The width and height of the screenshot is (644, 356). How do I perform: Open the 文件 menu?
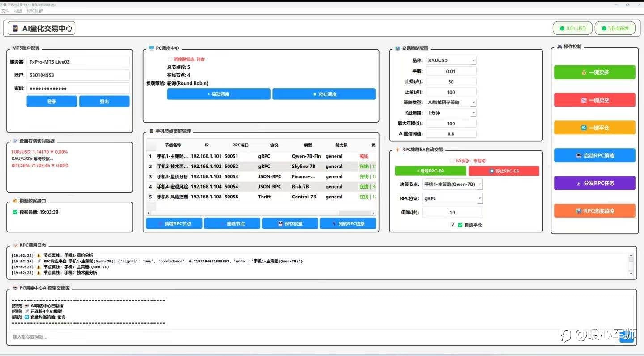[5, 11]
